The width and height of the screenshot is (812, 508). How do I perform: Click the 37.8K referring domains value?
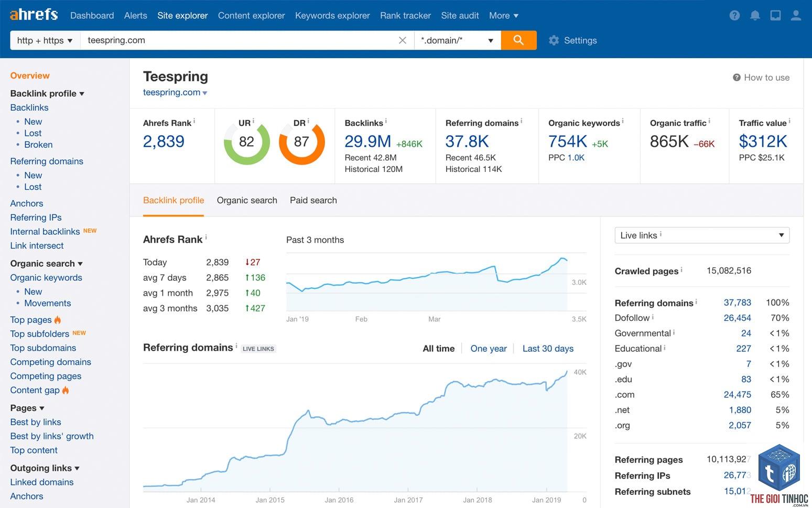(467, 141)
